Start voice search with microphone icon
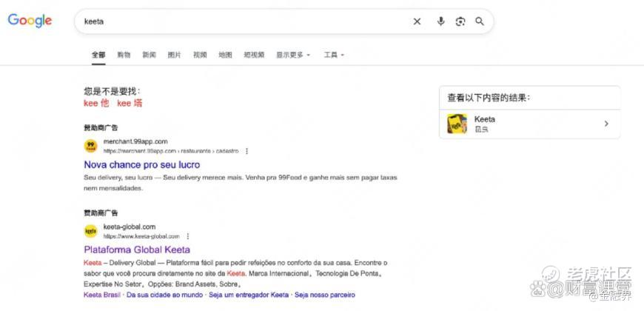The width and height of the screenshot is (644, 311). [440, 21]
